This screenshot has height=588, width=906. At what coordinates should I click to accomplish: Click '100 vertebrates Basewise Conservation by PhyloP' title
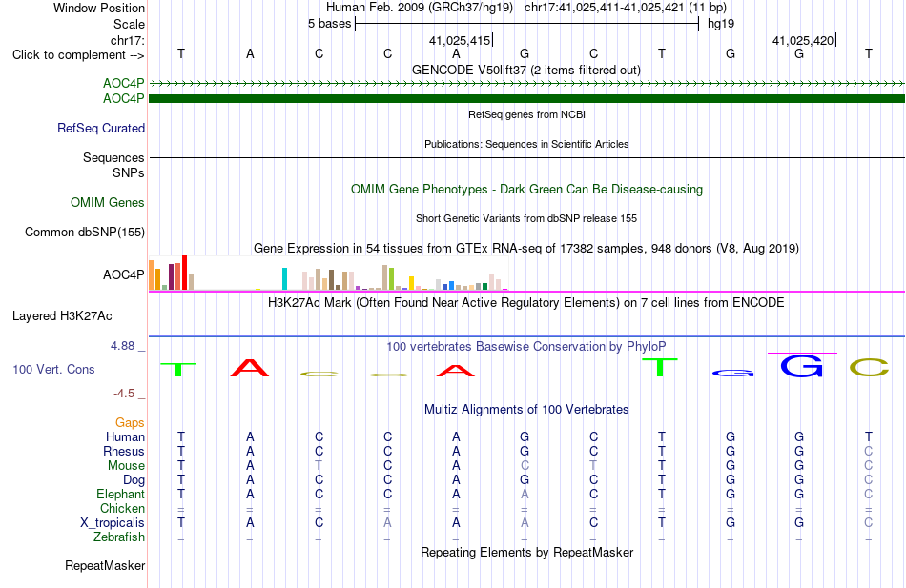pyautogui.click(x=526, y=347)
